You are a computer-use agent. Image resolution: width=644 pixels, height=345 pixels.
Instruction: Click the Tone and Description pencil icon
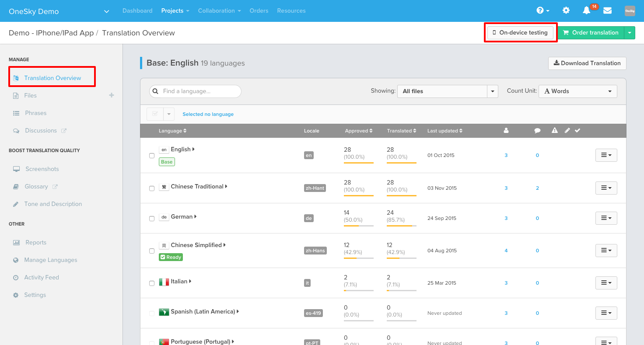(16, 204)
